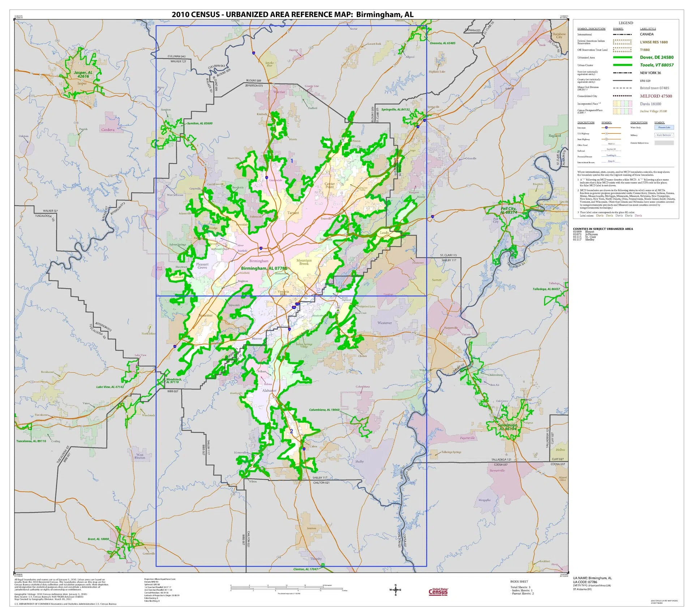Click the 'Brent, AL 10000' label

point(98,539)
